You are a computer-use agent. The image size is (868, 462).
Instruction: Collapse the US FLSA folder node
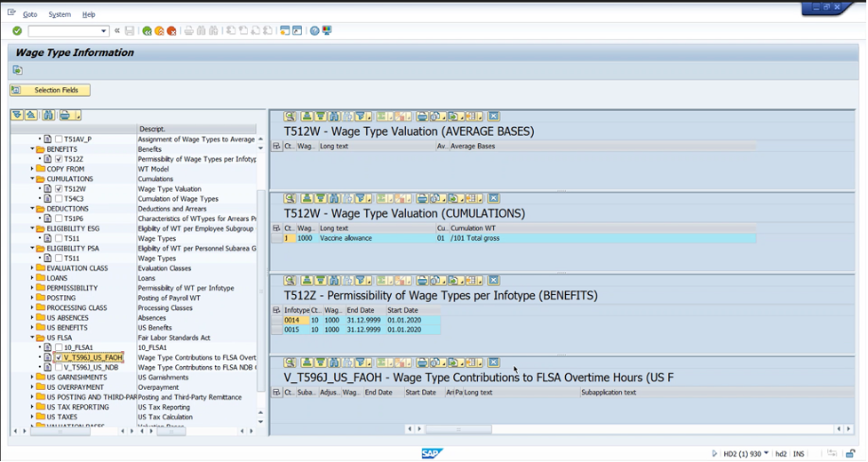(33, 338)
